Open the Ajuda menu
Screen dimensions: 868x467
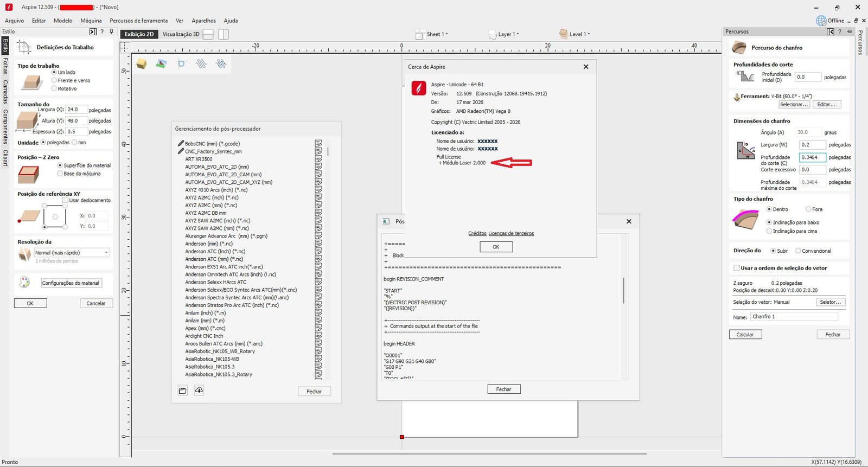pos(231,21)
